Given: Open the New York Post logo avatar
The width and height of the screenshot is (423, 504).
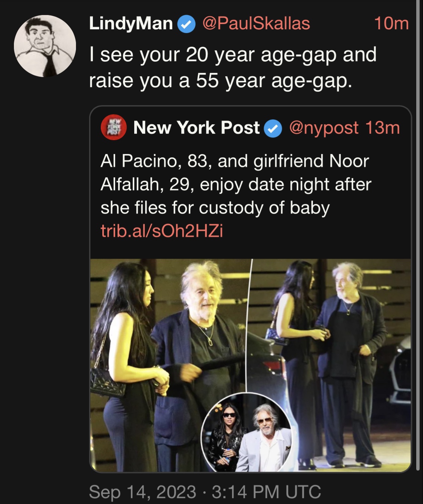Looking at the screenshot, I should (113, 127).
